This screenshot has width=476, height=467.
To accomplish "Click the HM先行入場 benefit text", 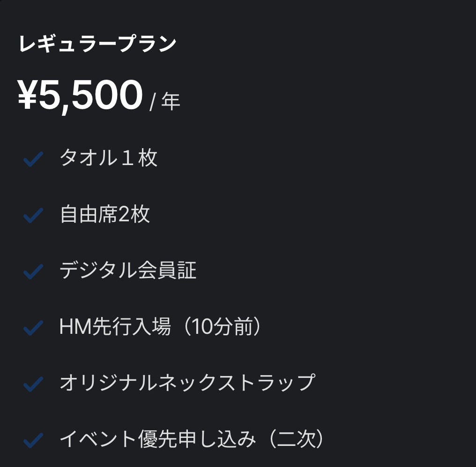I will [115, 327].
